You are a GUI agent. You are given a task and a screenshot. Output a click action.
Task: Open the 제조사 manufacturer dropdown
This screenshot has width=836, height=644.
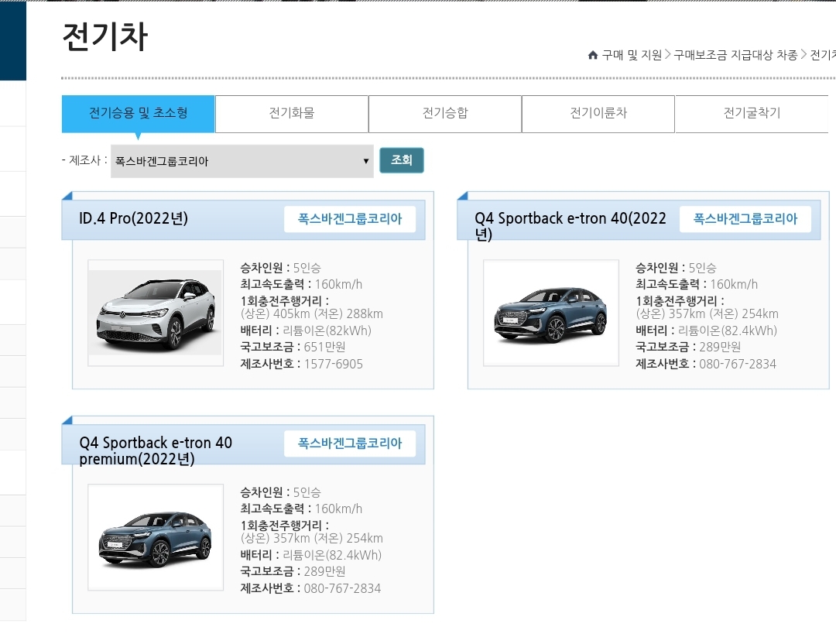point(242,161)
